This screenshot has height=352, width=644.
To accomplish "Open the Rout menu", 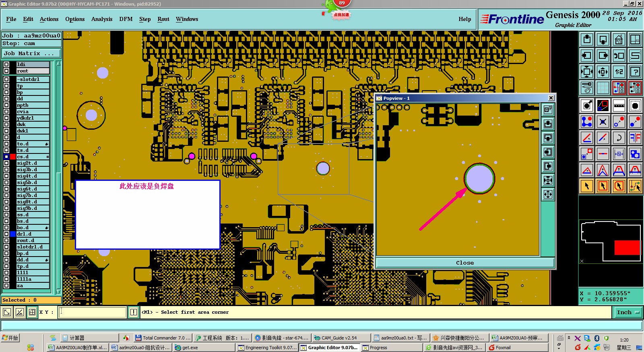I will pos(163,19).
